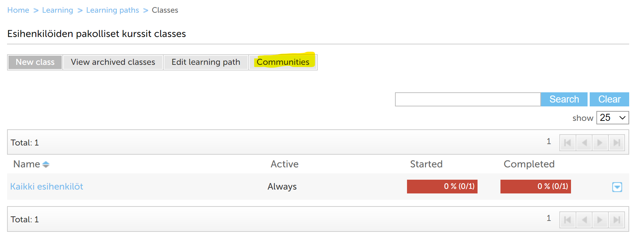
Task: Clear the search filter
Action: (x=609, y=99)
